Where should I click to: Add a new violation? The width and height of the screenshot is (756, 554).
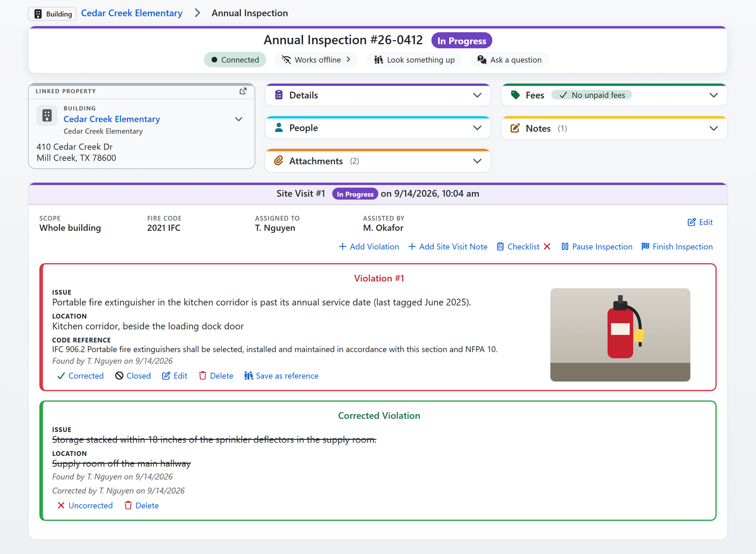coord(369,247)
